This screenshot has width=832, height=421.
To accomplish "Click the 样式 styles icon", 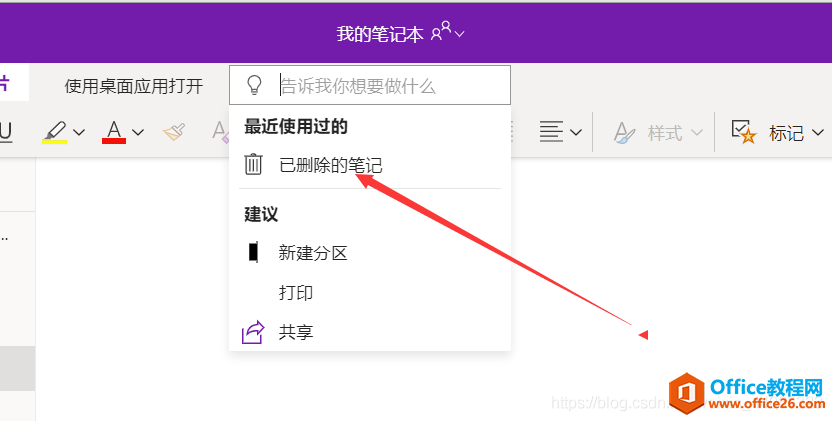I will click(x=625, y=132).
